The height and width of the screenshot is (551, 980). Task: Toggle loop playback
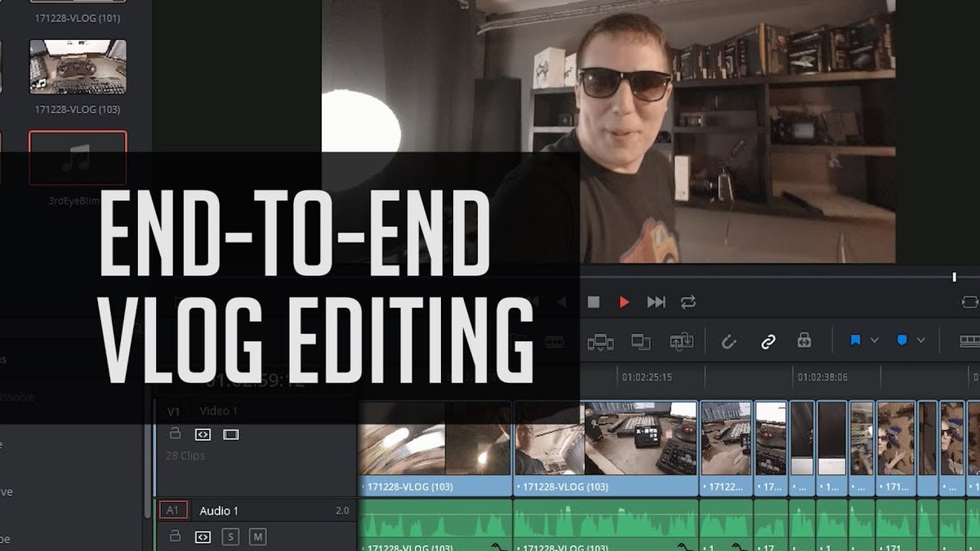pyautogui.click(x=688, y=302)
